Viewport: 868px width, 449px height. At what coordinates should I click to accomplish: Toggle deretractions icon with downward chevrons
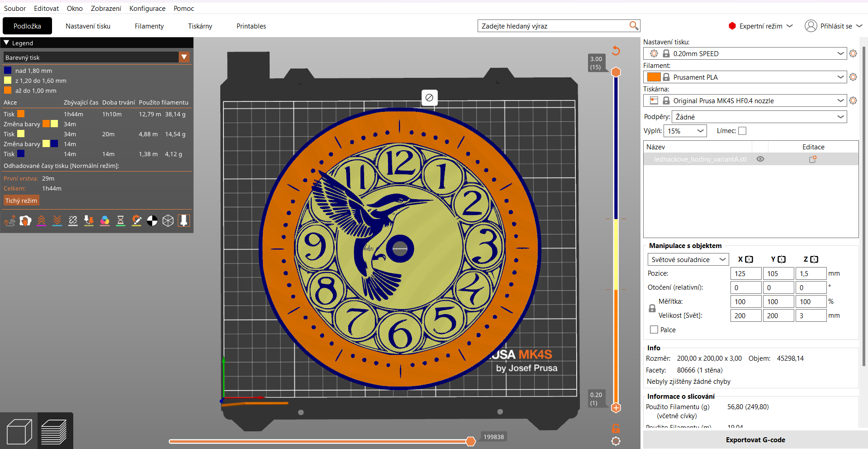pos(57,221)
